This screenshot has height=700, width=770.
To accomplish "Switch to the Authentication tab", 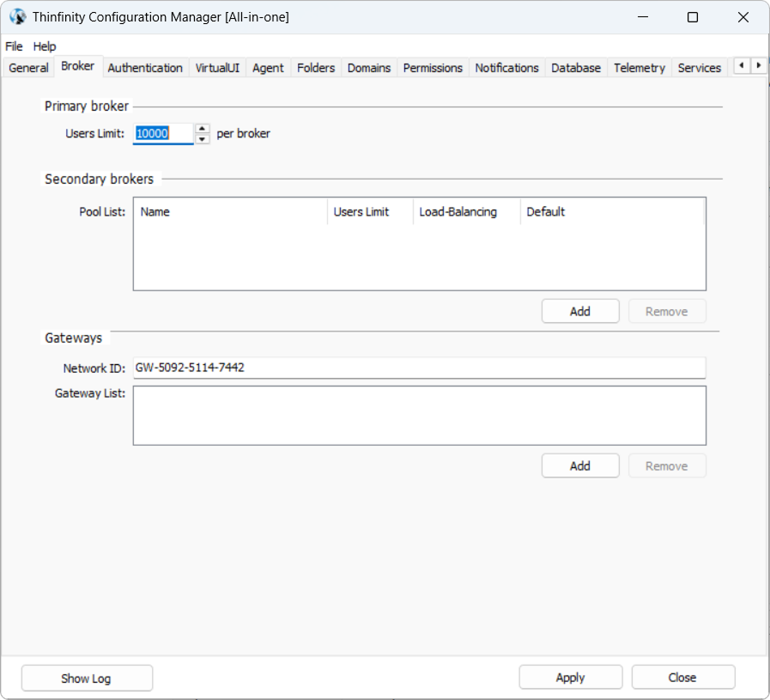I will point(145,68).
